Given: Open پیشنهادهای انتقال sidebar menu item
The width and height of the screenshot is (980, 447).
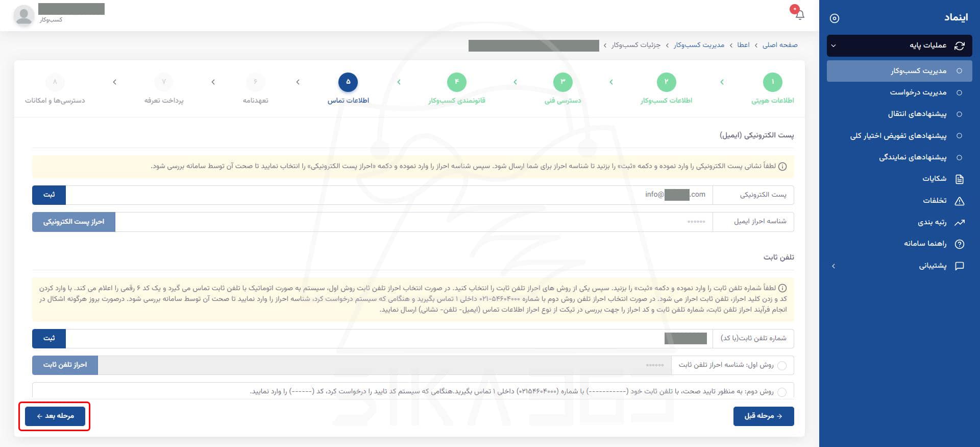Looking at the screenshot, I should tap(899, 114).
